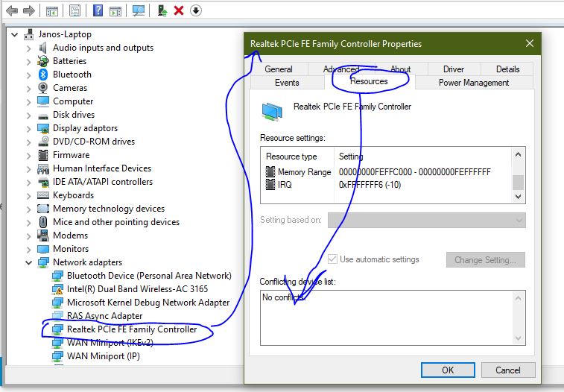Select the RAS Async Adapter entry
This screenshot has height=392, width=564.
point(104,316)
